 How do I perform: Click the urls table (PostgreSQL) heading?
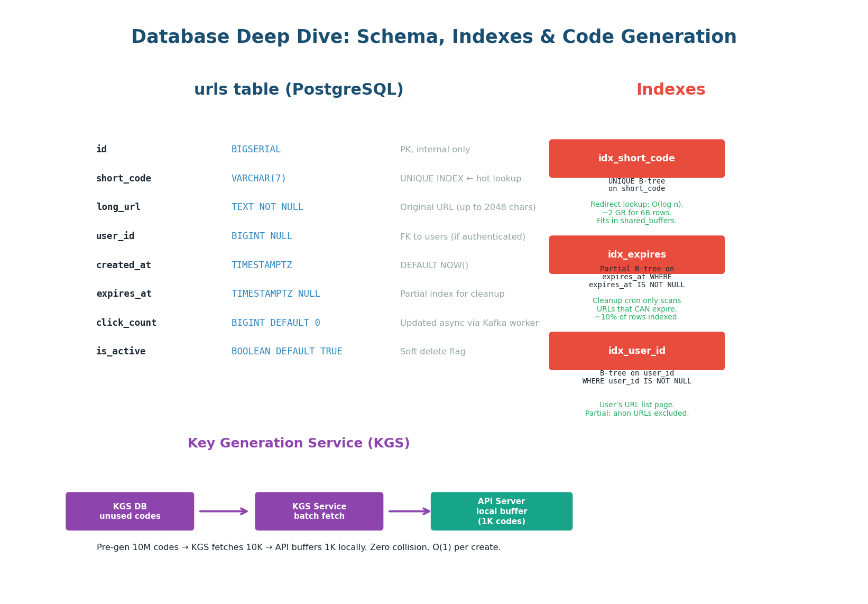(x=299, y=89)
